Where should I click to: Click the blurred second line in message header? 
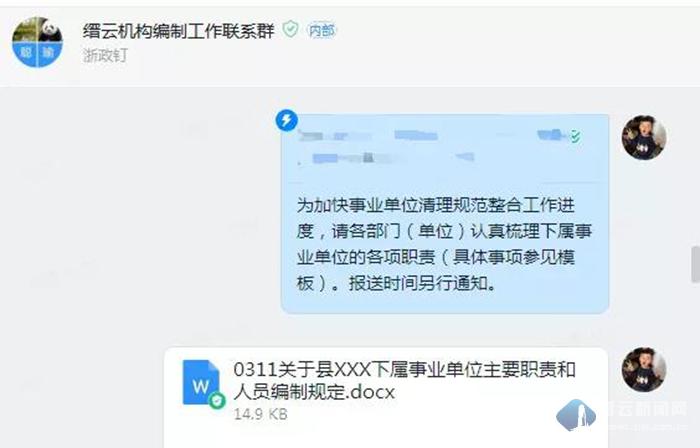pos(386,158)
